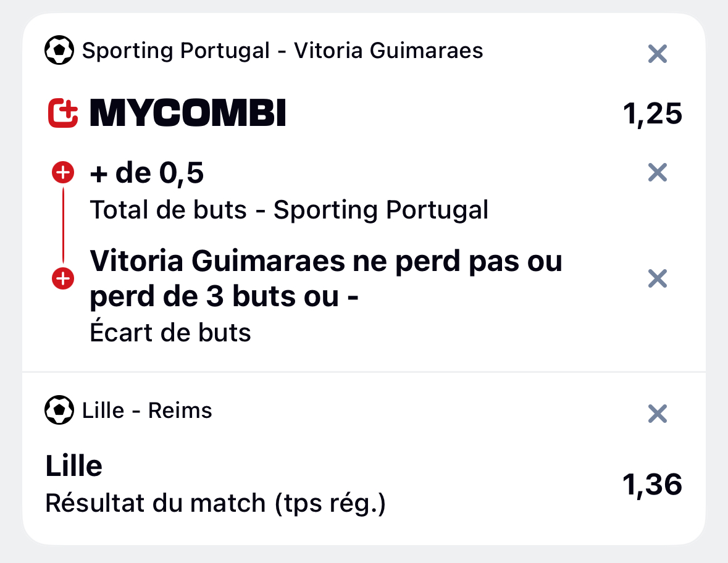Click the soccer ball icon beside Lille - Reims
The width and height of the screenshot is (728, 563).
pyautogui.click(x=59, y=410)
